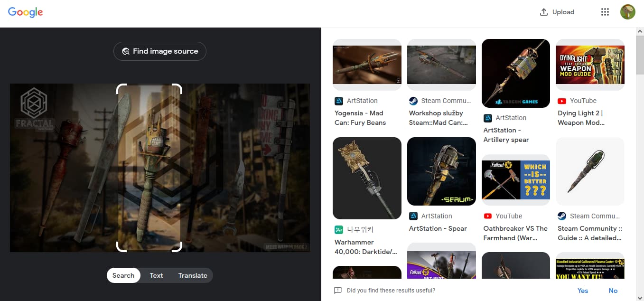Click the Upload icon
The height and width of the screenshot is (301, 644).
click(x=544, y=11)
